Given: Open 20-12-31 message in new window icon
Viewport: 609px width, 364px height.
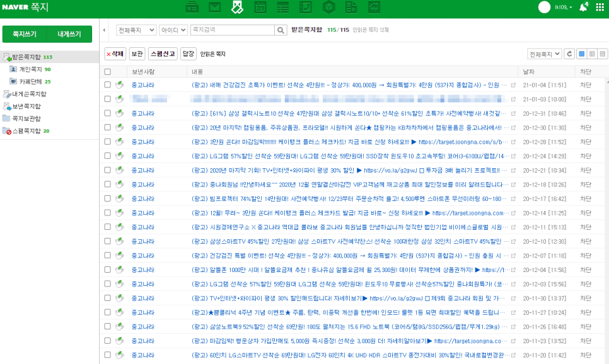Looking at the screenshot, I should tap(513, 114).
